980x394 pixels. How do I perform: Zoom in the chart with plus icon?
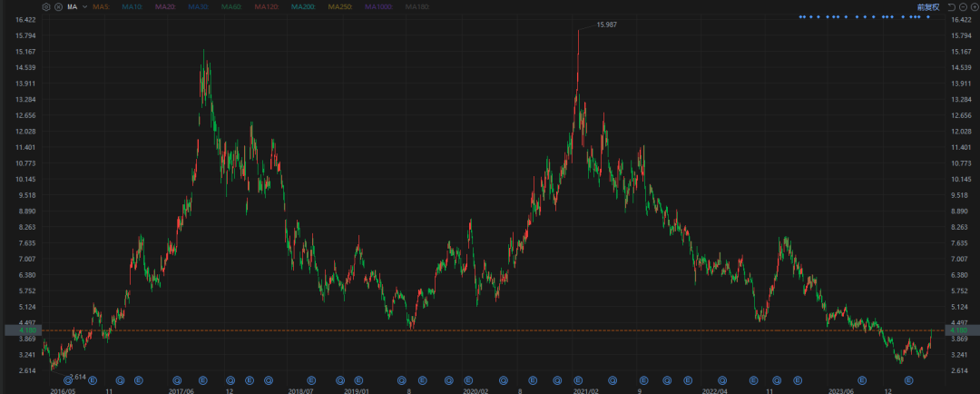pos(973,6)
